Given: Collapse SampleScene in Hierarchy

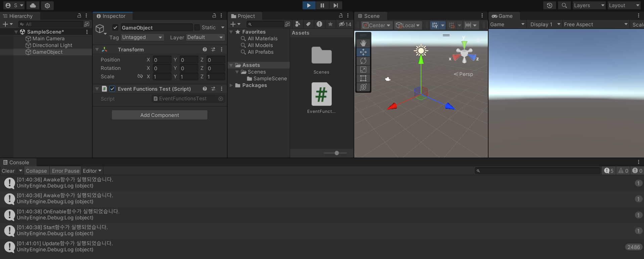Looking at the screenshot, I should (16, 32).
